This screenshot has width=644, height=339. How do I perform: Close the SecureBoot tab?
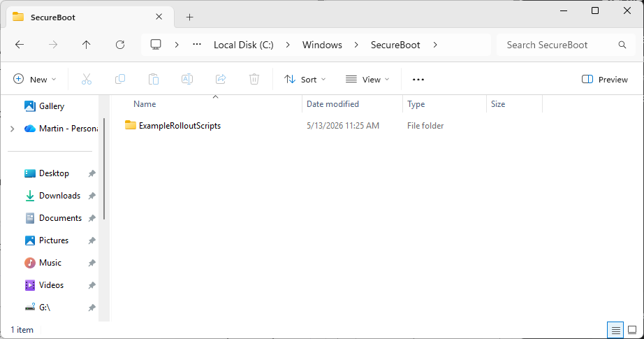point(159,17)
